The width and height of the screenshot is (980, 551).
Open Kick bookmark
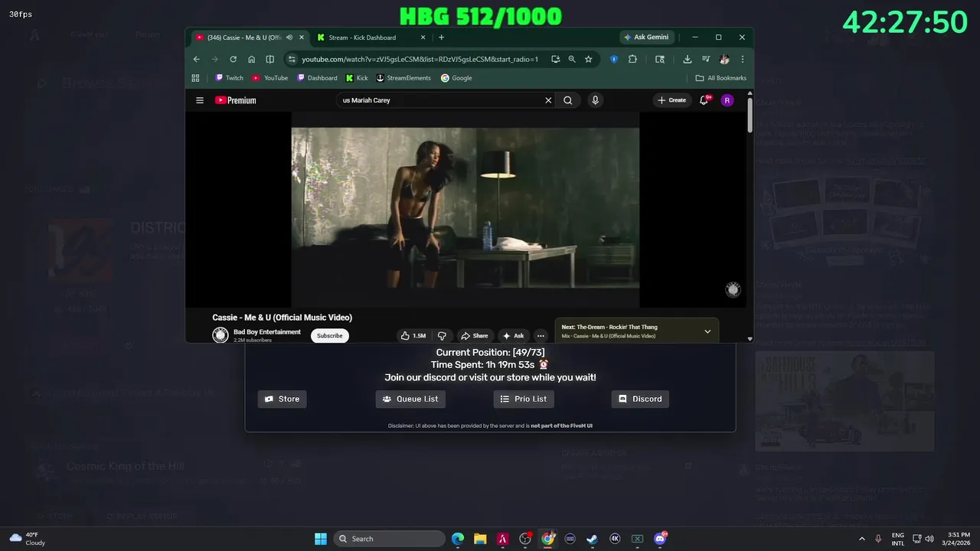pyautogui.click(x=357, y=78)
